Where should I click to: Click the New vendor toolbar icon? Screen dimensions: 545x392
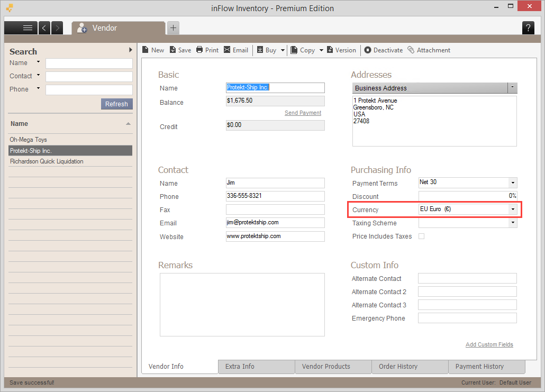pyautogui.click(x=153, y=50)
